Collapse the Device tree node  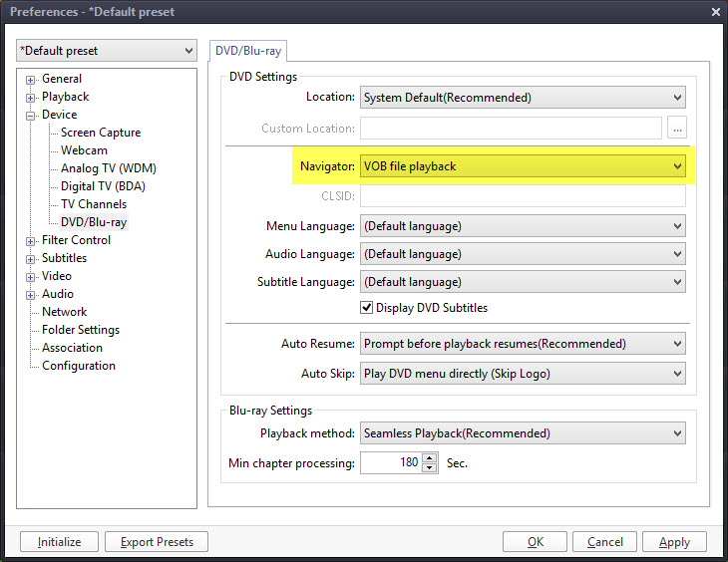pos(31,116)
